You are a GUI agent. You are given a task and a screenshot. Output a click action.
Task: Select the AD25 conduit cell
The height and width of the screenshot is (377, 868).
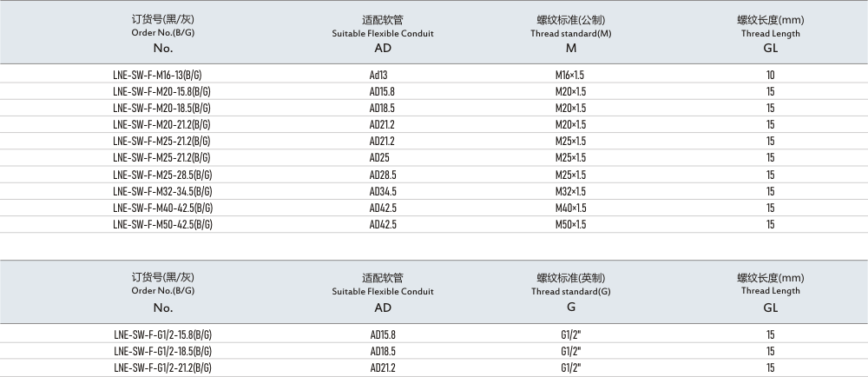379,157
